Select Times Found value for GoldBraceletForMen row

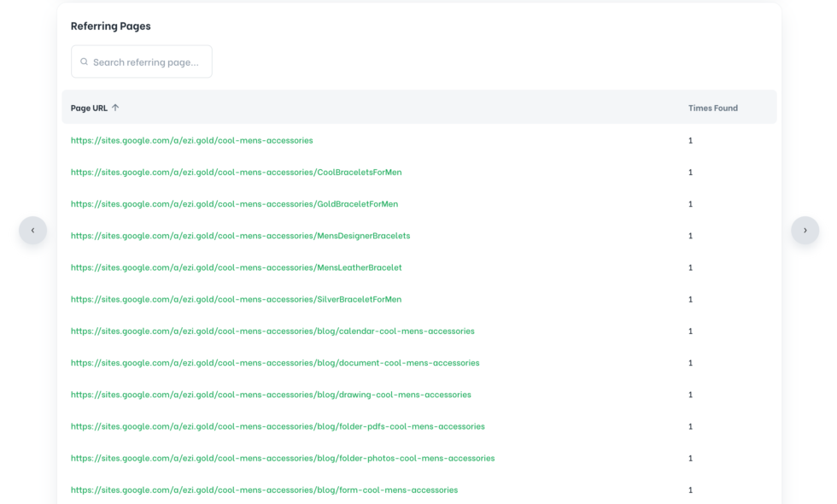(690, 204)
